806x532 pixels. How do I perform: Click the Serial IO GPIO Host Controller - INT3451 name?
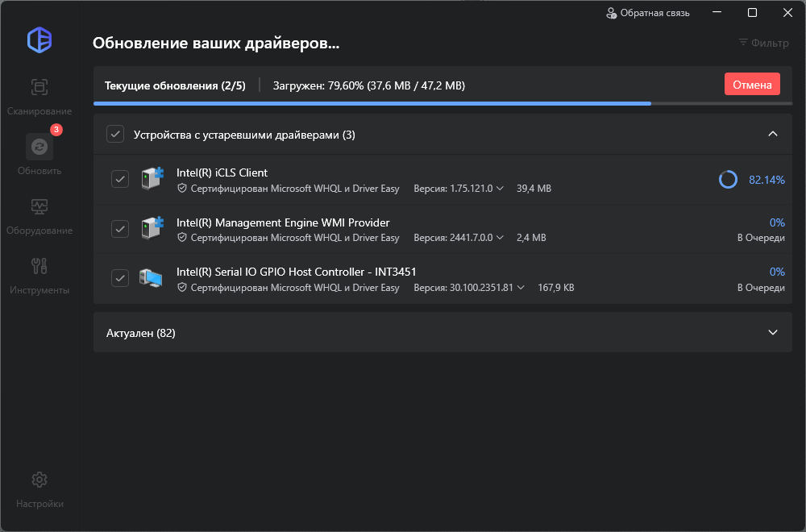tap(296, 272)
